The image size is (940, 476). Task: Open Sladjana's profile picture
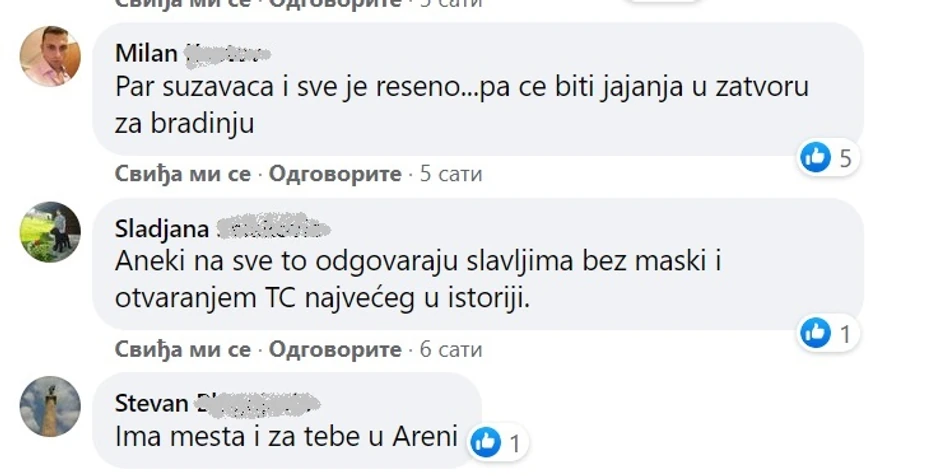click(x=50, y=232)
